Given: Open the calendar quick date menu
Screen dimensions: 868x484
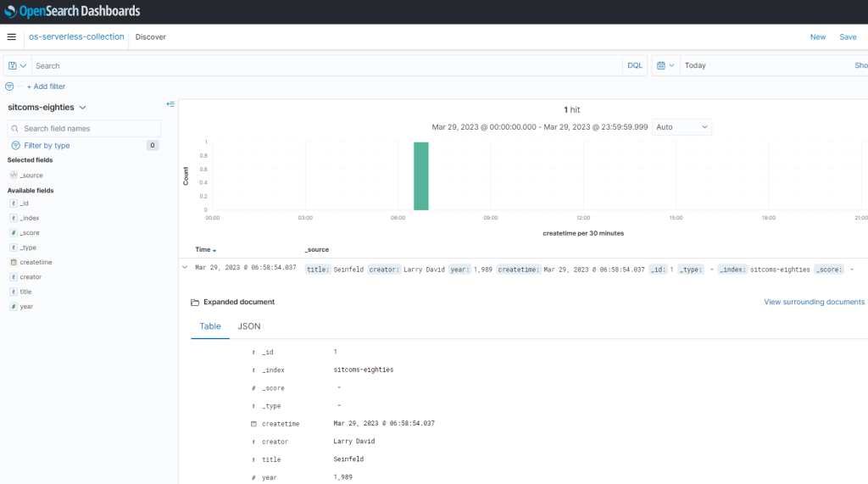Looking at the screenshot, I should point(665,65).
